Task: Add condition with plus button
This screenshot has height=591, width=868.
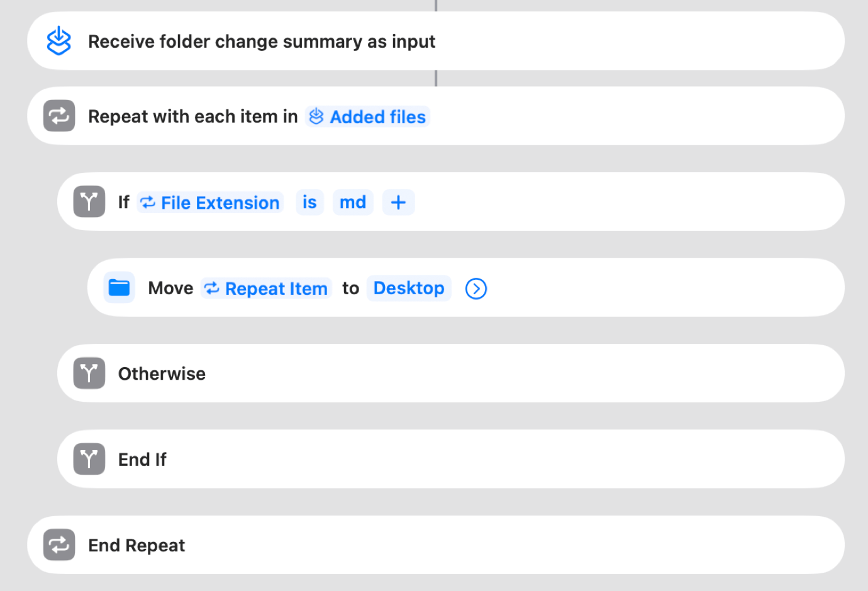Action: tap(398, 202)
